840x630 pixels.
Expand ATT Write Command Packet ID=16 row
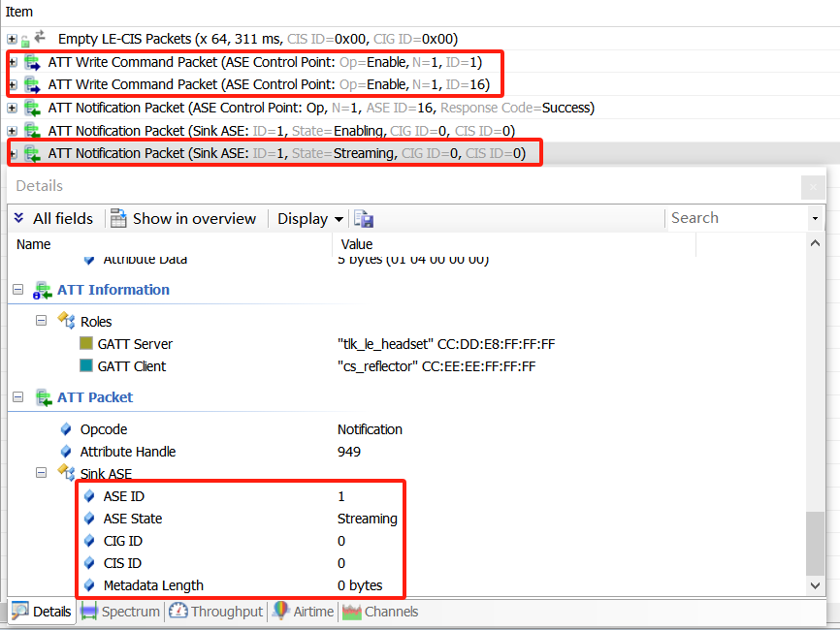pos(13,84)
